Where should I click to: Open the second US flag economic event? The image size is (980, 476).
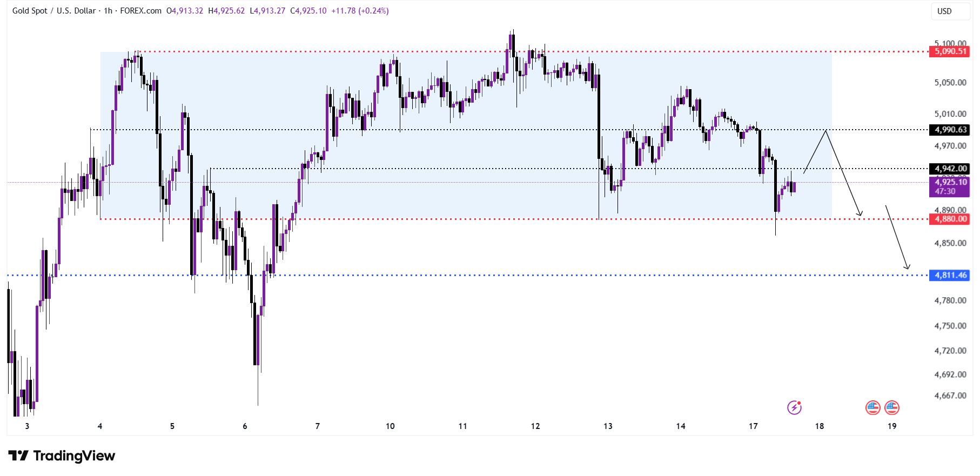pos(892,407)
